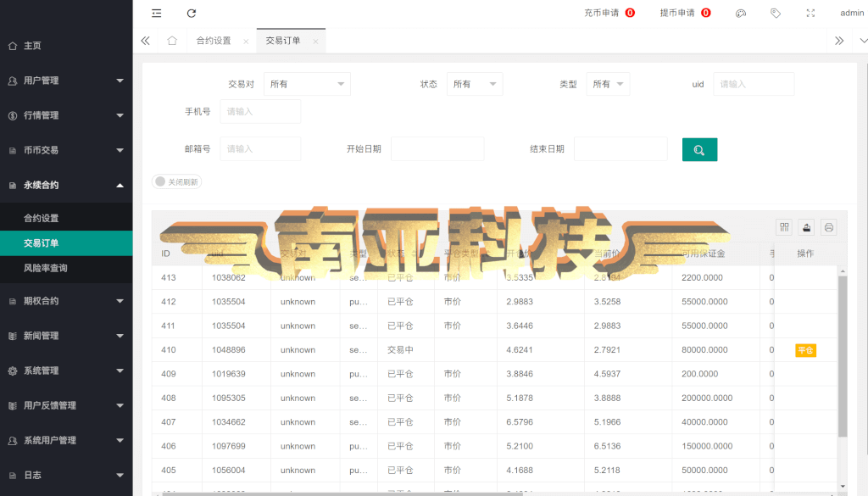The width and height of the screenshot is (868, 496).
Task: Toggle the 关闭刷新 switch
Action: pos(176,181)
